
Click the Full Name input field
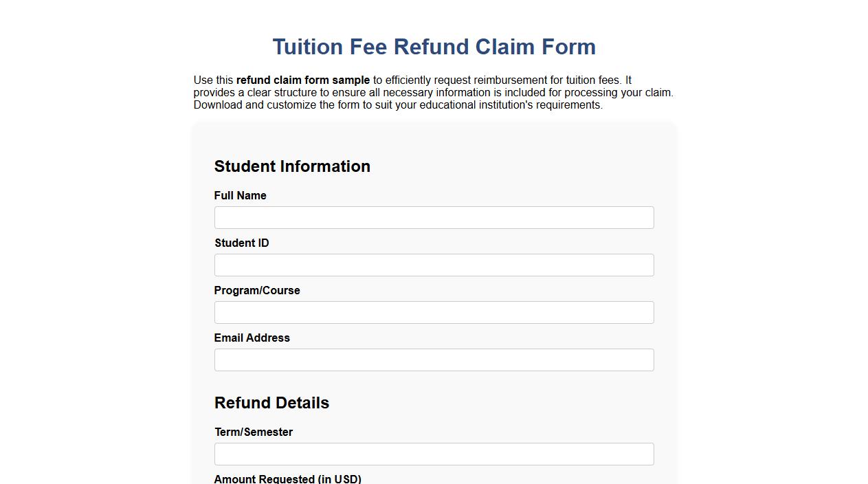click(434, 217)
